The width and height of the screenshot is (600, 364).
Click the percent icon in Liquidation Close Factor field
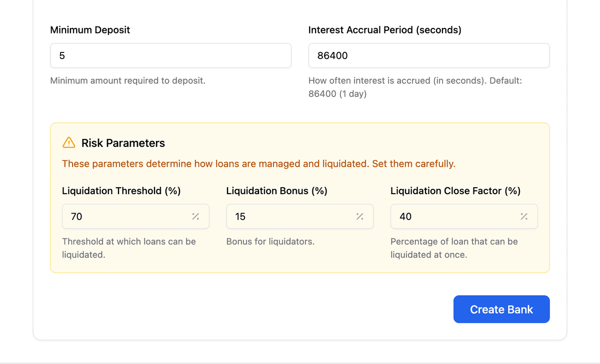click(x=524, y=217)
